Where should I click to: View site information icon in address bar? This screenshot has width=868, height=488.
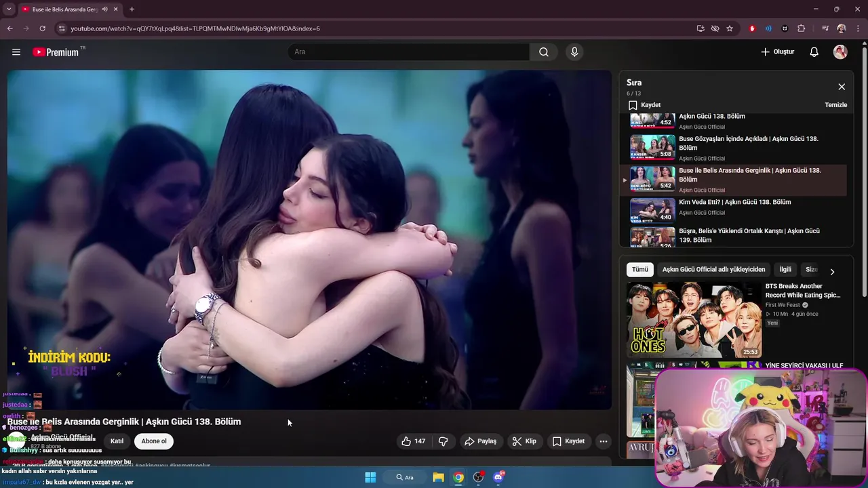62,28
